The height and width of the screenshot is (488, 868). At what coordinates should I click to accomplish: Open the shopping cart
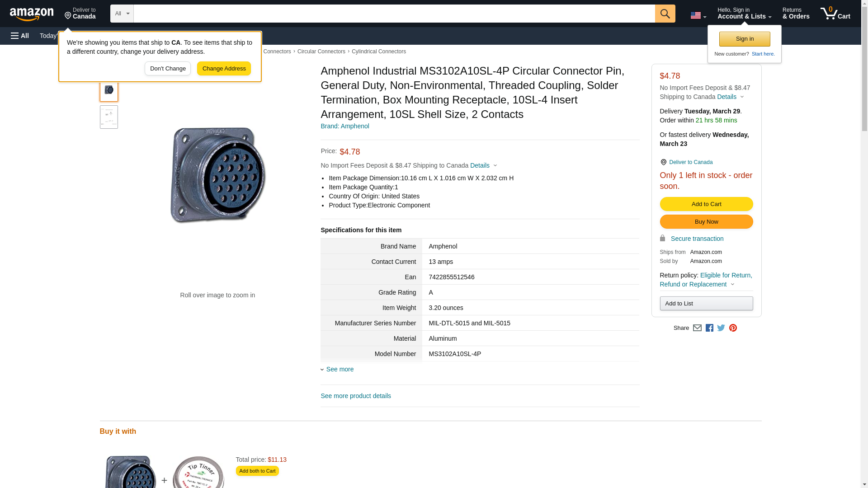tap(835, 14)
